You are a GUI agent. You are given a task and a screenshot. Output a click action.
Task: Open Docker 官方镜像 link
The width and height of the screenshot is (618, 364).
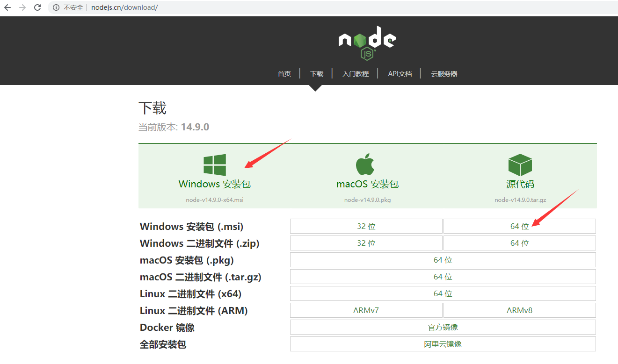pyautogui.click(x=443, y=327)
